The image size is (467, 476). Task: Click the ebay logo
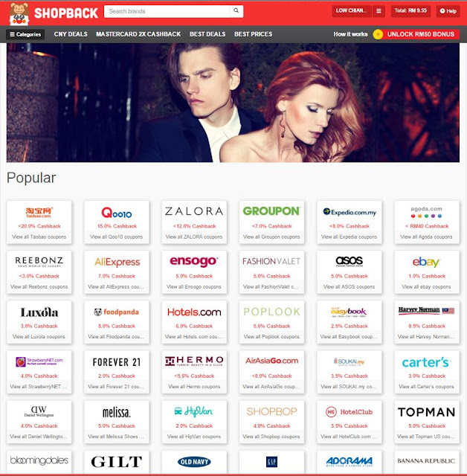click(x=426, y=262)
